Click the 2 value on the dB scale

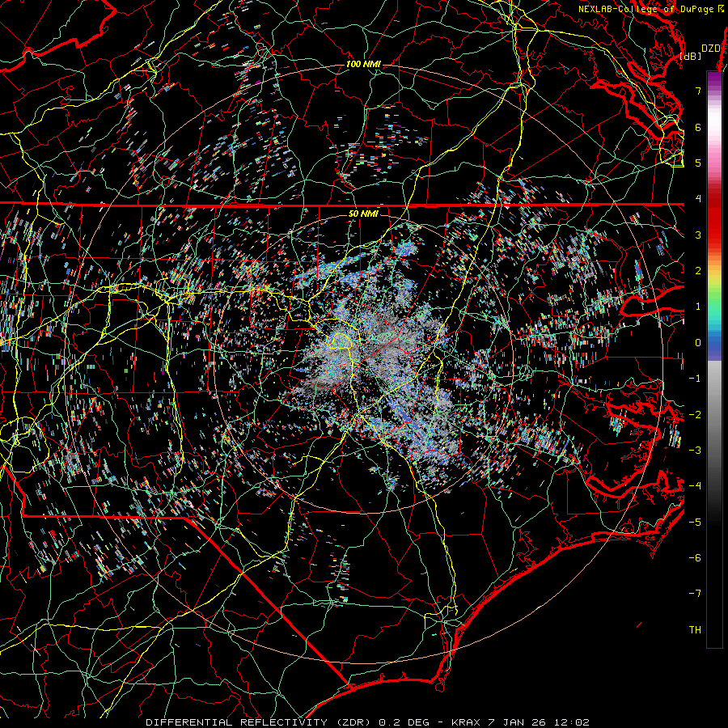tap(698, 271)
